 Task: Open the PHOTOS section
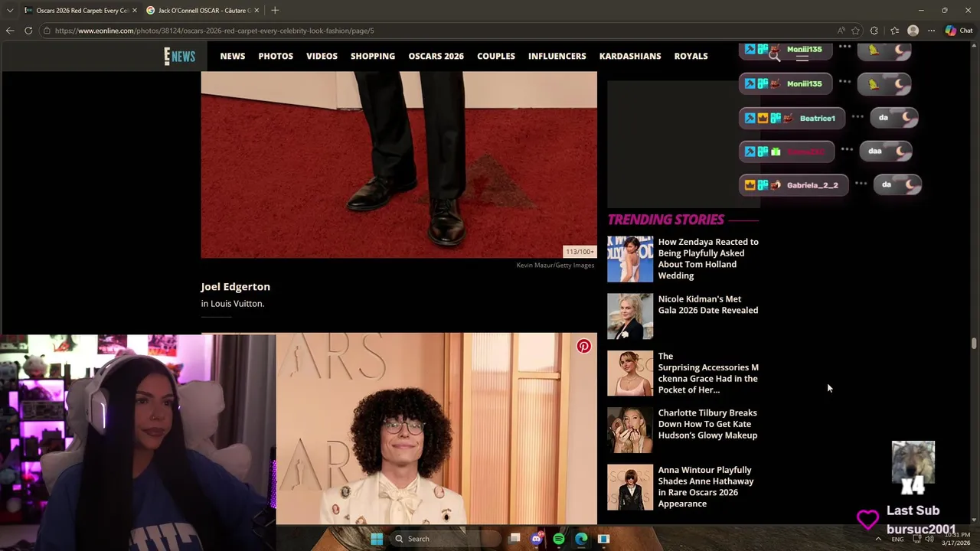pyautogui.click(x=276, y=56)
